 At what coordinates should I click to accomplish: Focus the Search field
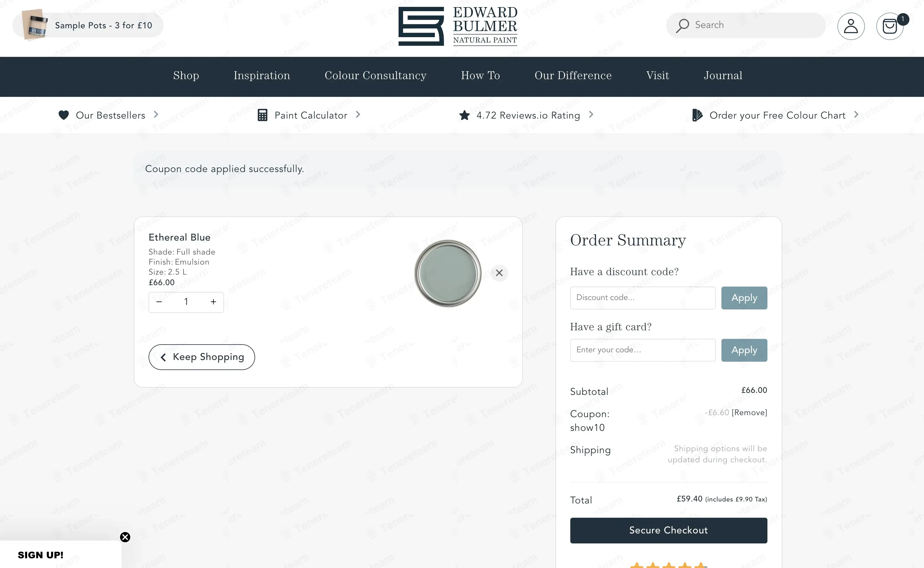[746, 25]
